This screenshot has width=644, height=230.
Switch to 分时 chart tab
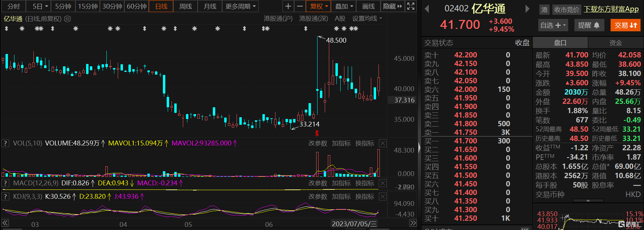tap(13, 6)
